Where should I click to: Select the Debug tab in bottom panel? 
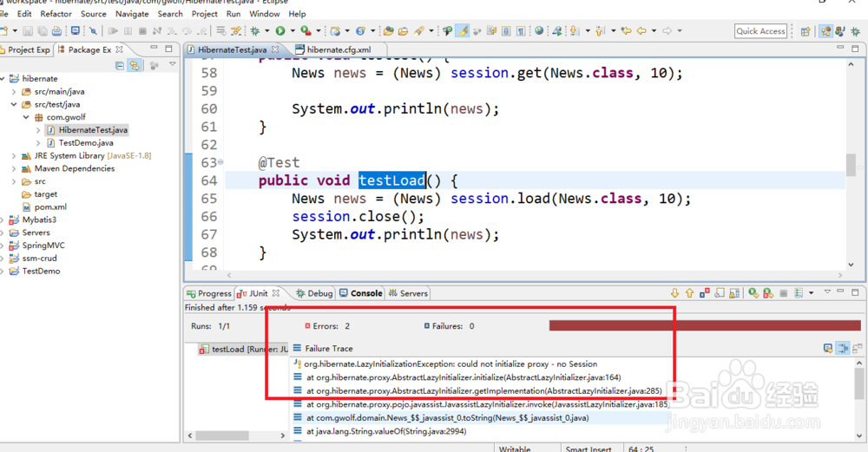[314, 293]
